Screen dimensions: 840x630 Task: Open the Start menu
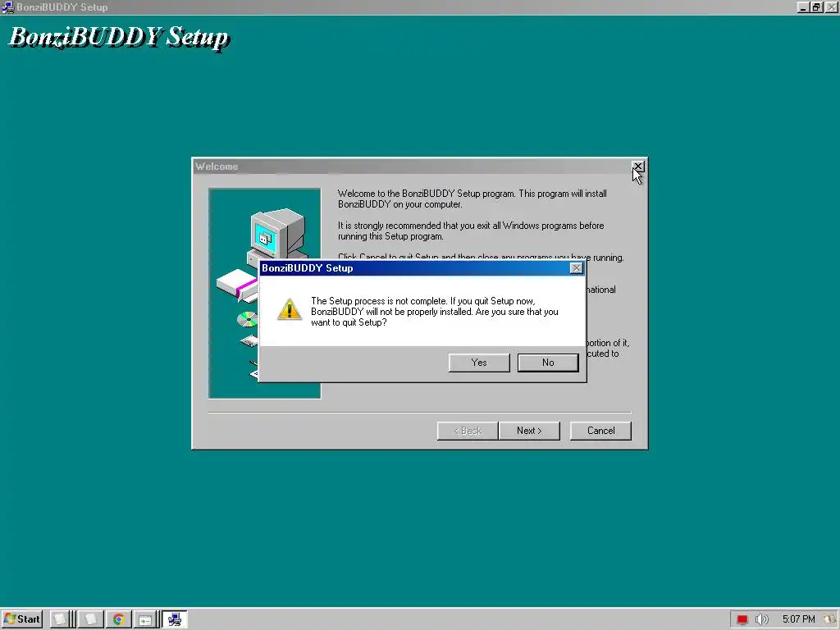click(22, 619)
